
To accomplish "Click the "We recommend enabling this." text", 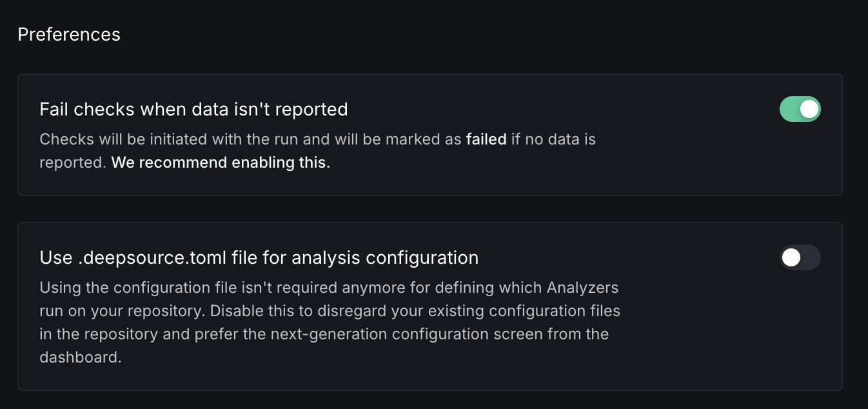I will 221,163.
